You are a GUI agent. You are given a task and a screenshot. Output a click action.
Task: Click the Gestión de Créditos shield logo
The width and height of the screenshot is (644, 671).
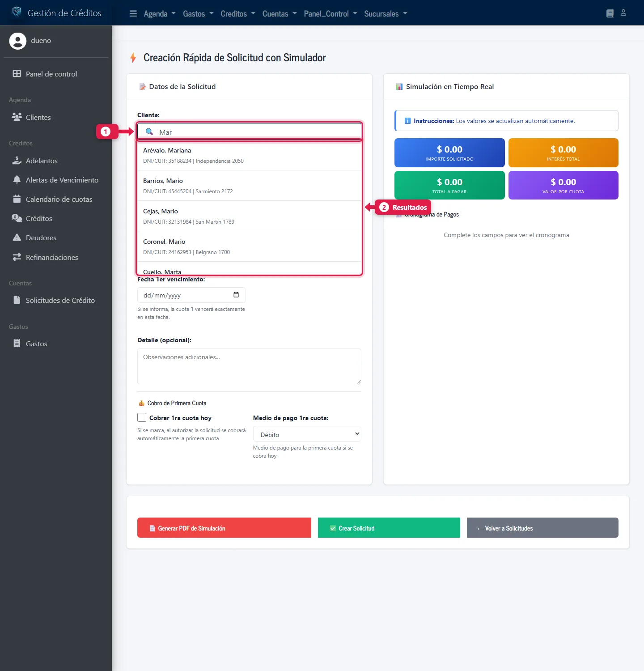pos(17,12)
